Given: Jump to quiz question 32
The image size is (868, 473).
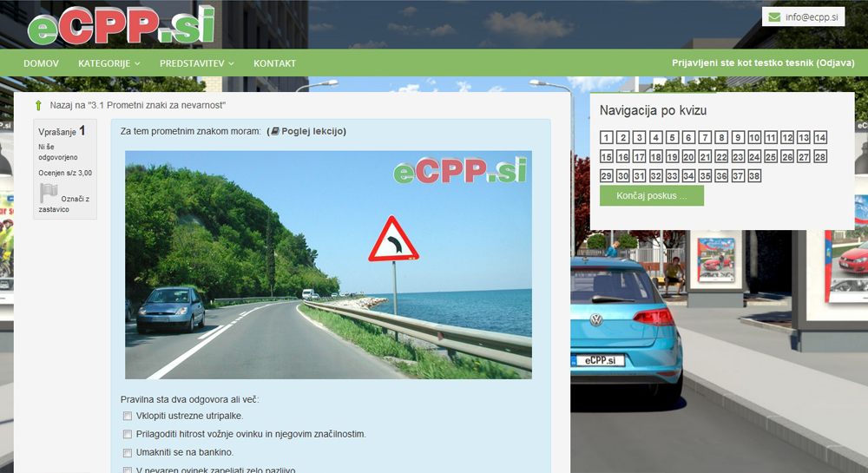Looking at the screenshot, I should pos(656,176).
